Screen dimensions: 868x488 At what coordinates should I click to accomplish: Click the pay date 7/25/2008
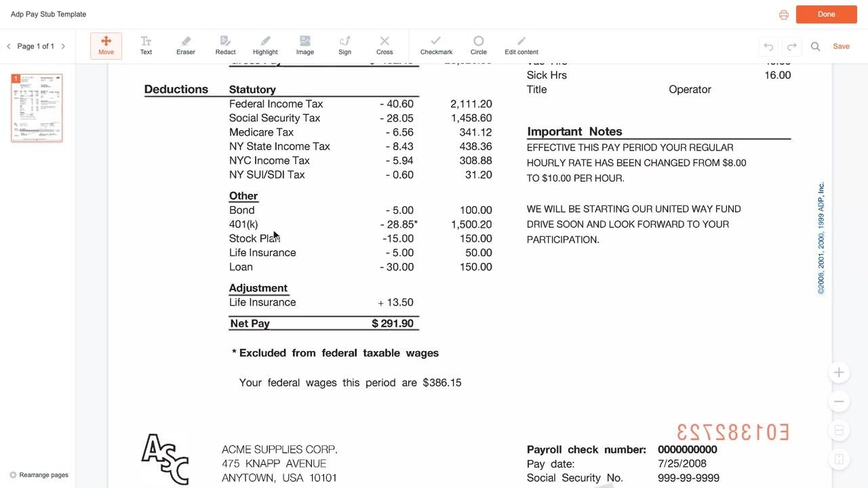pyautogui.click(x=682, y=464)
